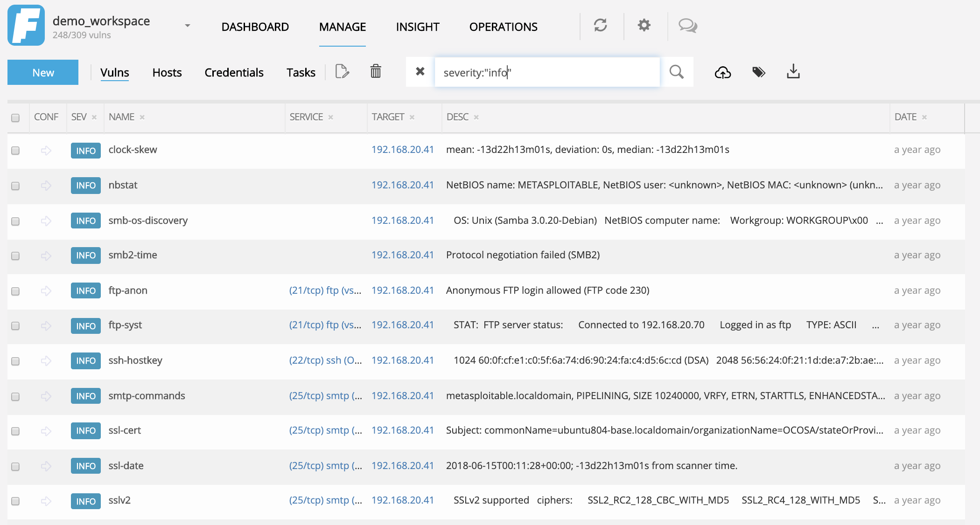Switch to the Hosts tab
The width and height of the screenshot is (980, 525).
167,73
